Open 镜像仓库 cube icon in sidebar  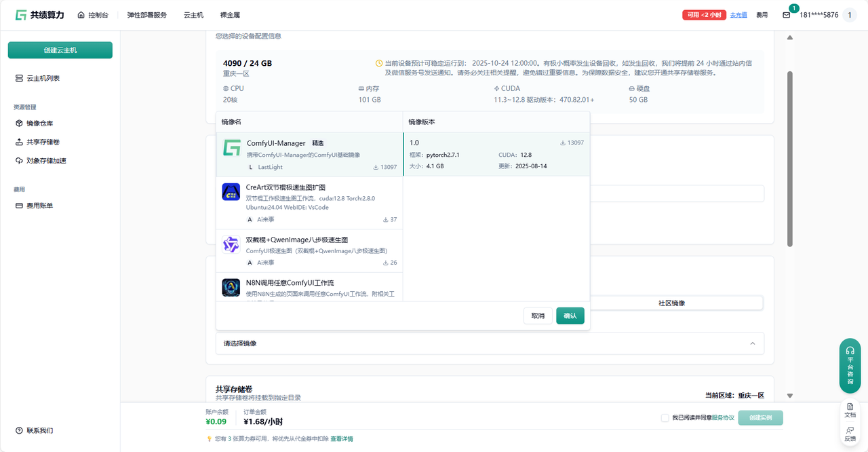tap(19, 124)
